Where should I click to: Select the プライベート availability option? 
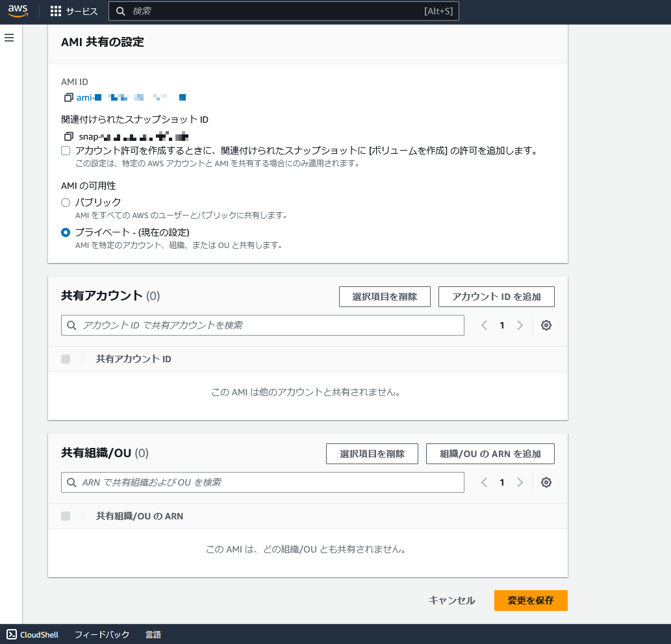pyautogui.click(x=66, y=232)
